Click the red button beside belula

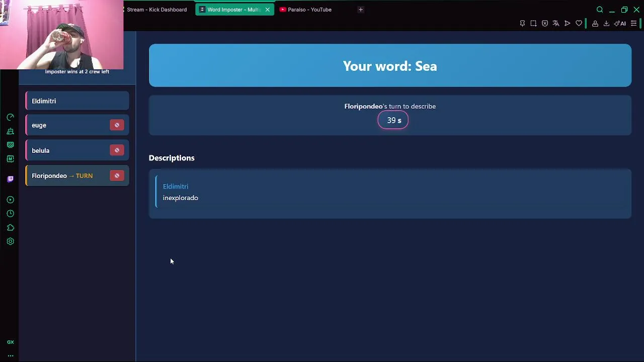click(117, 150)
